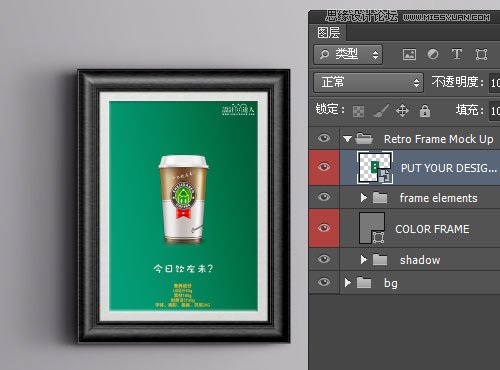This screenshot has height=370, width=500.
Task: Hide the PUT YOUR DESIGN layer
Action: (324, 167)
